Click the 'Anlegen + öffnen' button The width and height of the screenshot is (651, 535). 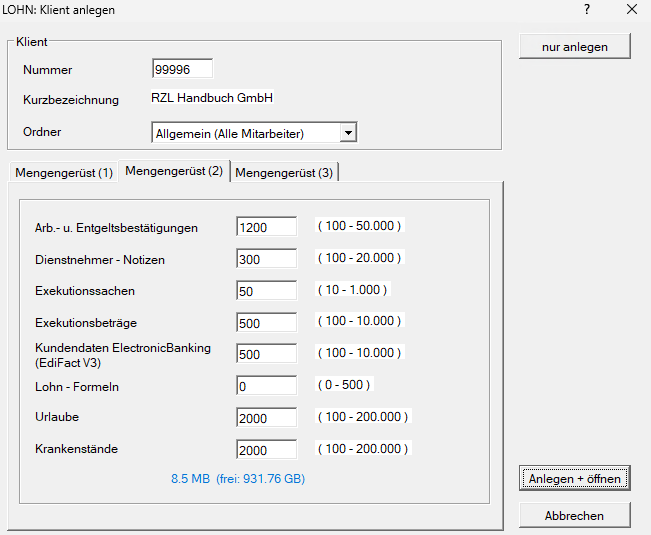[x=575, y=478]
